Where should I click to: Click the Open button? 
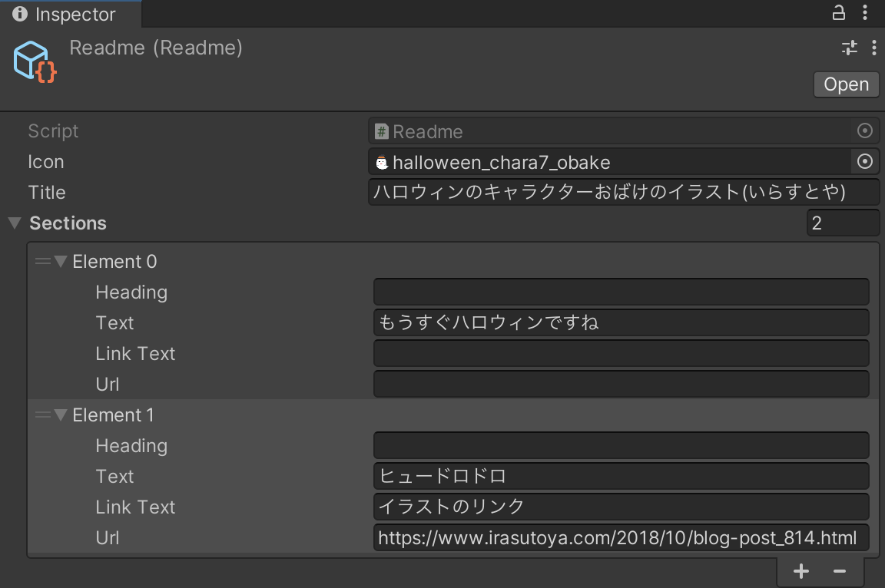[x=846, y=84]
